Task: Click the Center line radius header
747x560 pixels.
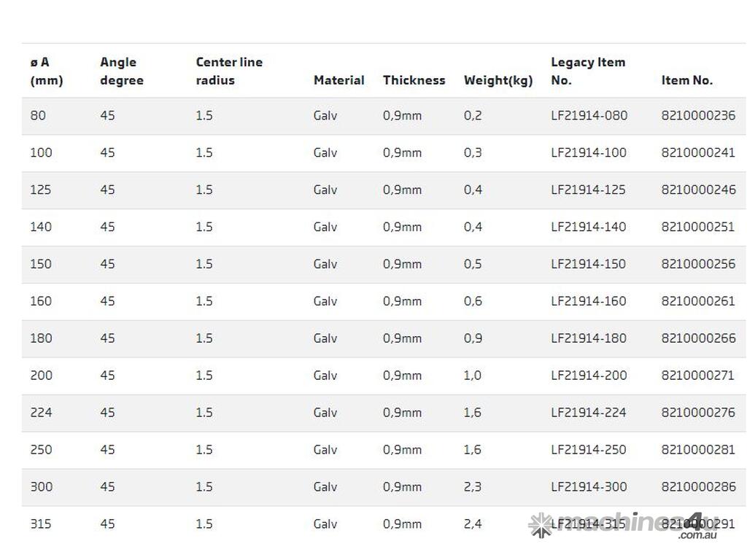Action: (x=228, y=71)
